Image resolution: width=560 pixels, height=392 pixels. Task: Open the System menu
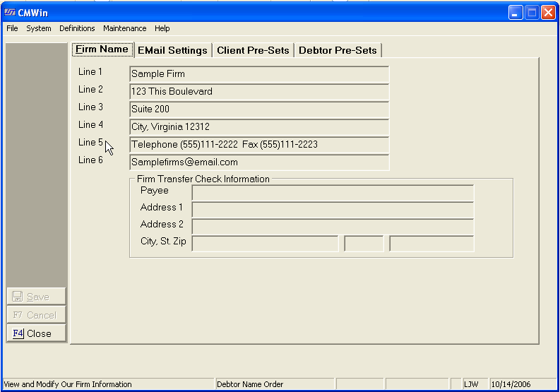click(39, 28)
